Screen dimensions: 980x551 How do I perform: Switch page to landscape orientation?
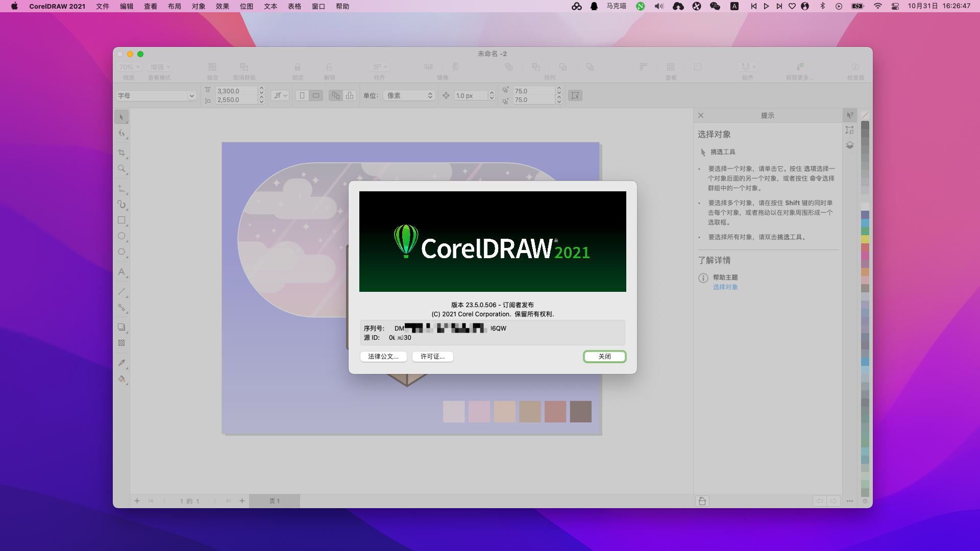tap(316, 95)
